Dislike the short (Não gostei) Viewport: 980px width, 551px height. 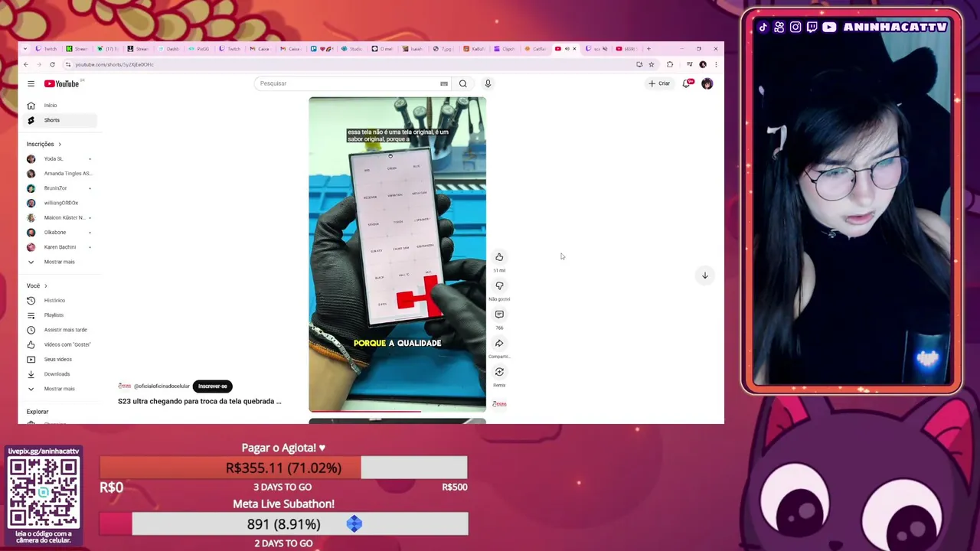499,285
